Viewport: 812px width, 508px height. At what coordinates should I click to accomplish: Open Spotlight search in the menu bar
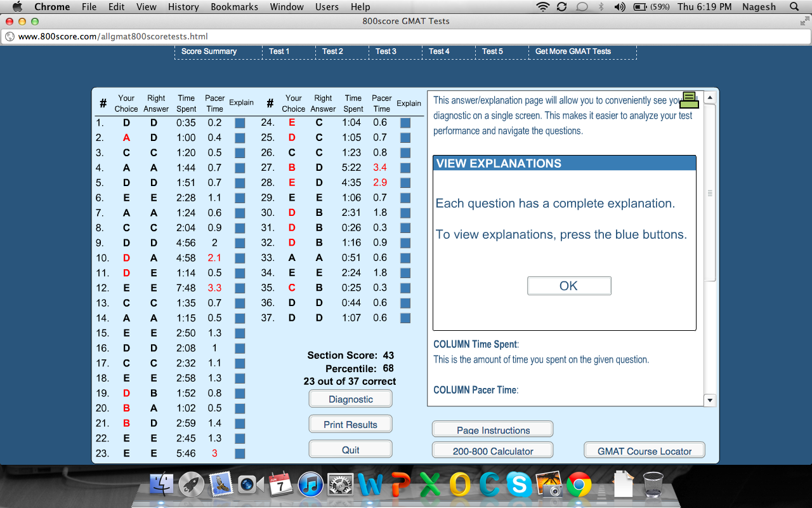pyautogui.click(x=794, y=7)
